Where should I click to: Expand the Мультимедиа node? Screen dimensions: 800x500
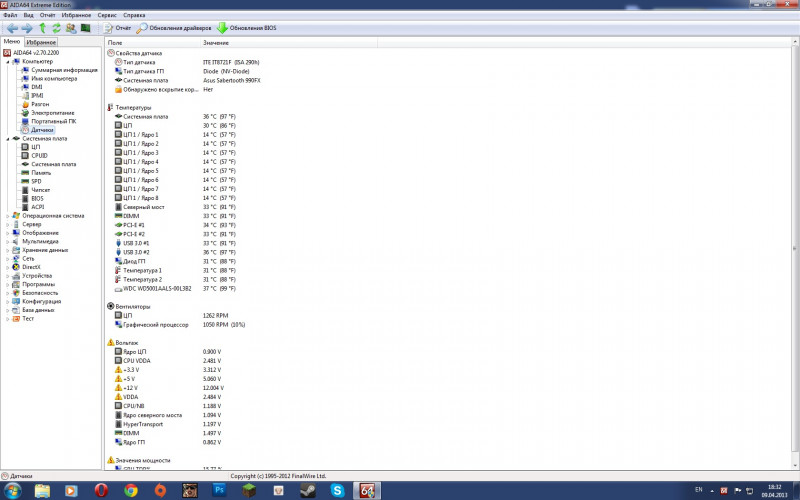8,242
